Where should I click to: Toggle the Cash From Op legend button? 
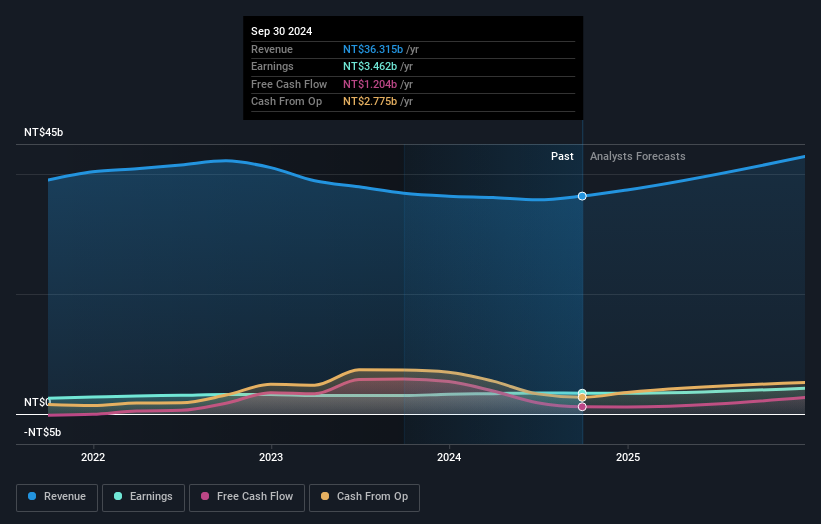point(364,497)
